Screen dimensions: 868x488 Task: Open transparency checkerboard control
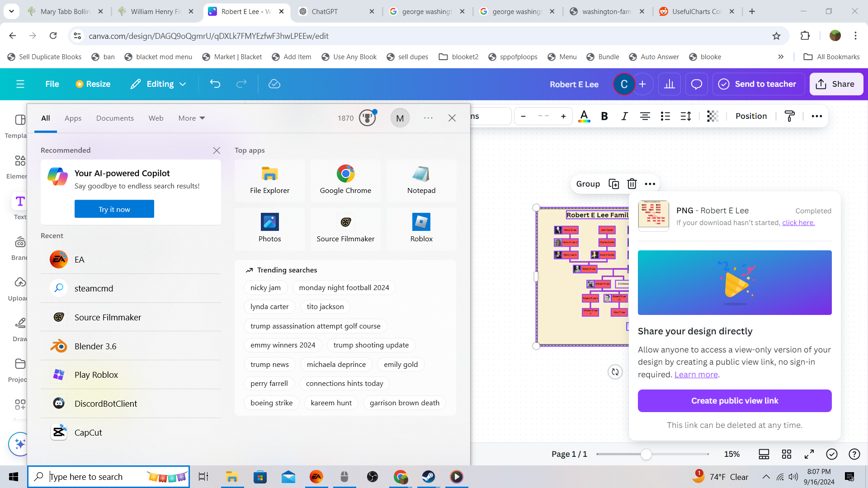(x=712, y=116)
